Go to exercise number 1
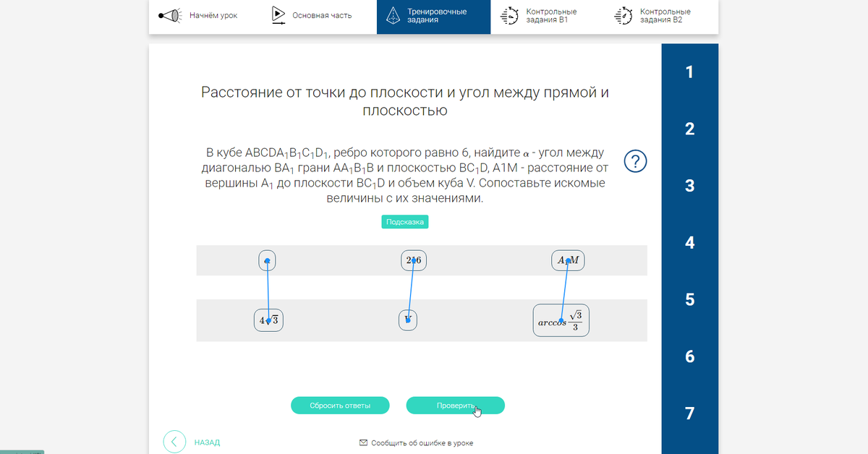 tap(689, 72)
